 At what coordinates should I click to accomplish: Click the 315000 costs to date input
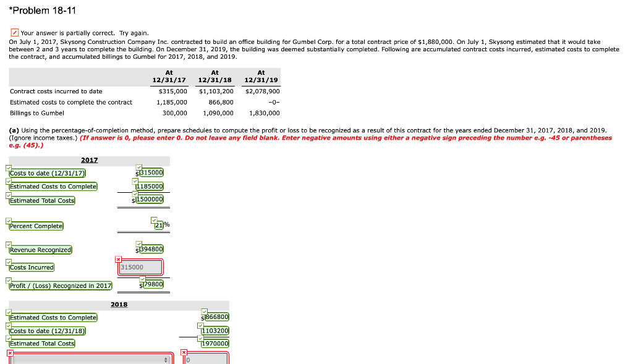coord(151,172)
